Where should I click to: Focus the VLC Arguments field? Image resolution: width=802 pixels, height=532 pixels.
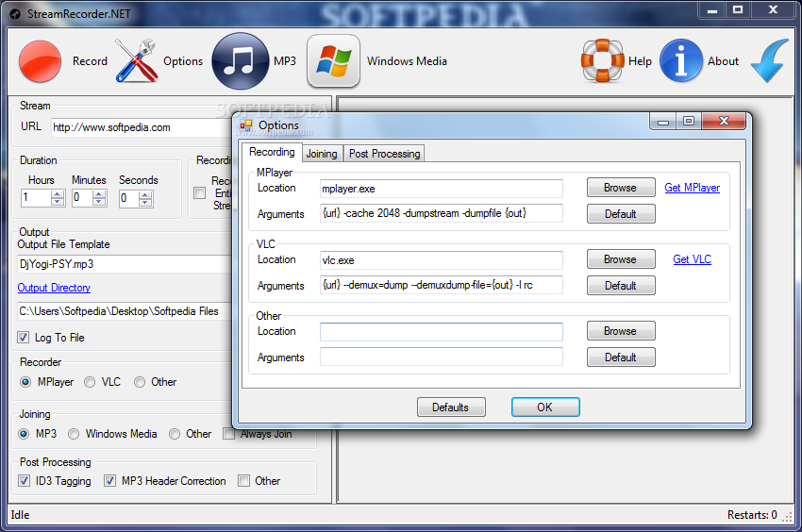[442, 285]
